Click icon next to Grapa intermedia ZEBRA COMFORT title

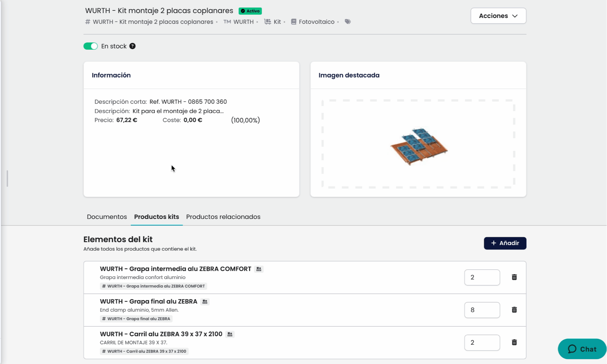[x=259, y=269]
